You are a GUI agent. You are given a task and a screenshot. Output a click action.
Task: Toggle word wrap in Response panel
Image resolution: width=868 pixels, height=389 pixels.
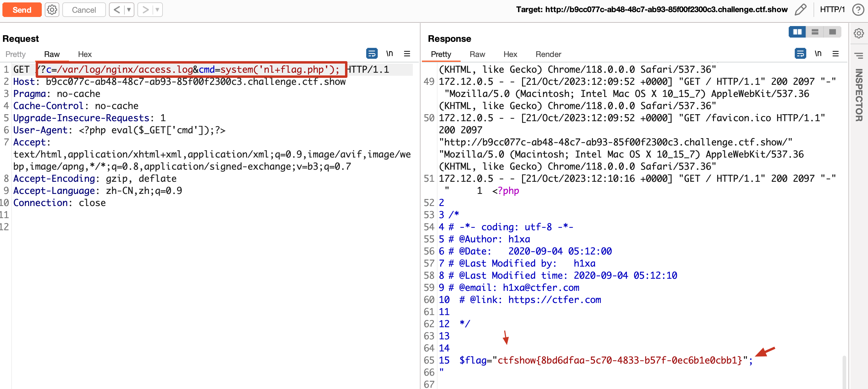(x=800, y=53)
